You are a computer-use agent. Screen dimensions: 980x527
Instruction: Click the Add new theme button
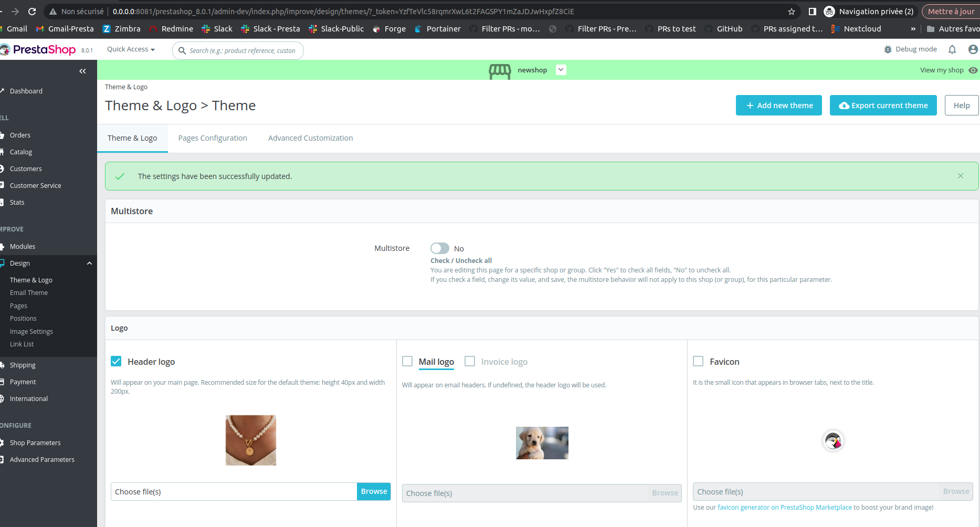(x=778, y=105)
